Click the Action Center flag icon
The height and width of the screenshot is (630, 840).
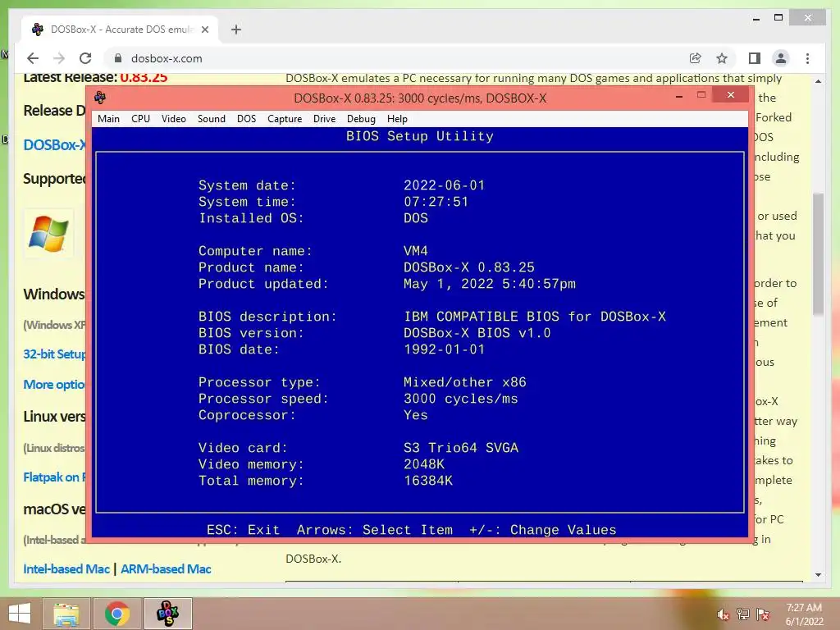[x=763, y=614]
